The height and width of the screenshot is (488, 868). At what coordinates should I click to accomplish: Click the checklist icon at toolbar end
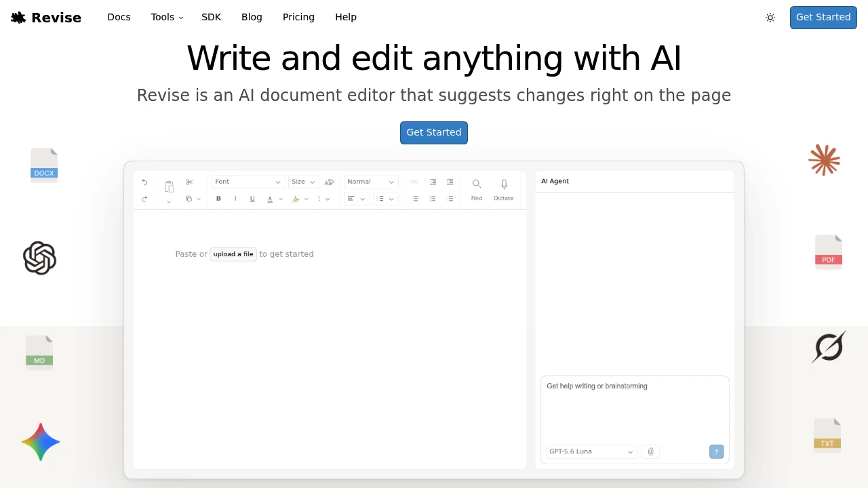click(450, 199)
